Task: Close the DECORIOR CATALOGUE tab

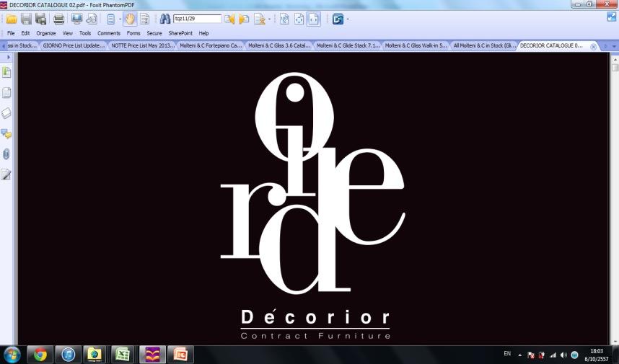Action: [593, 47]
